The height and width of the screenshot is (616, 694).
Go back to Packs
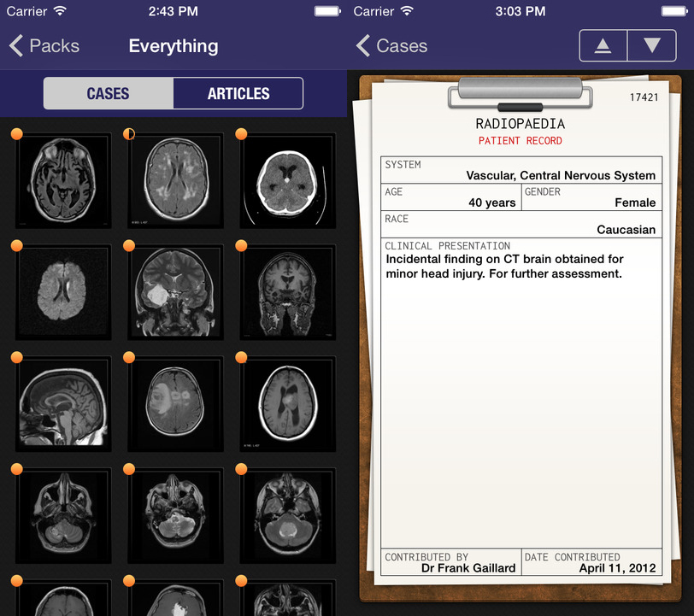(44, 46)
